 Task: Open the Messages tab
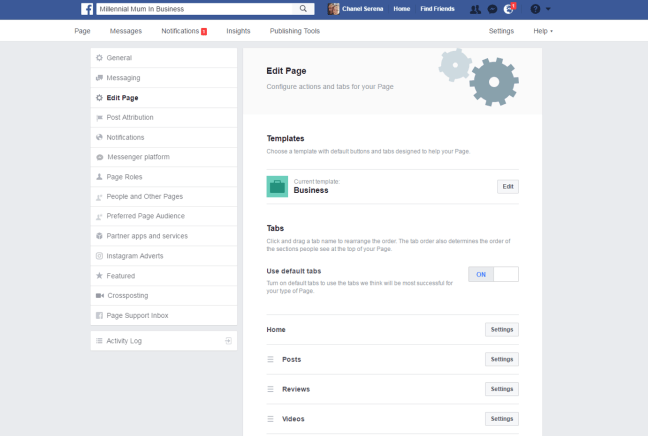pos(126,31)
